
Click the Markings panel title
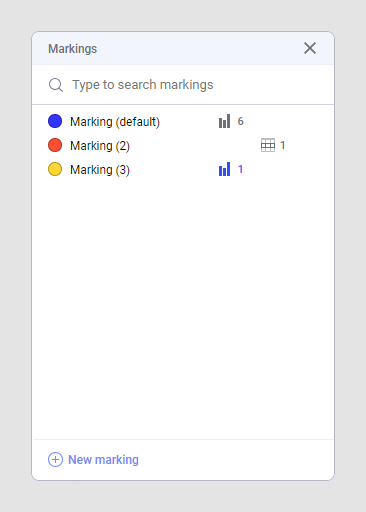pos(73,49)
